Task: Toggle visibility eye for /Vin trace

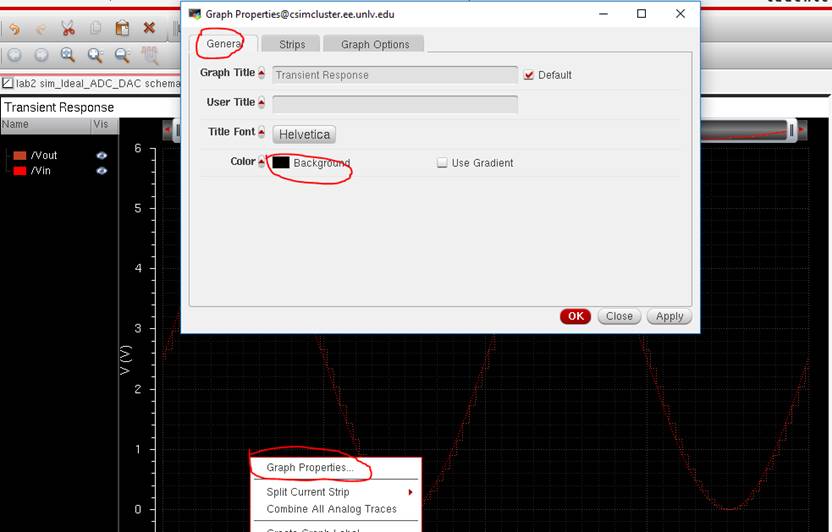Action: coord(101,171)
